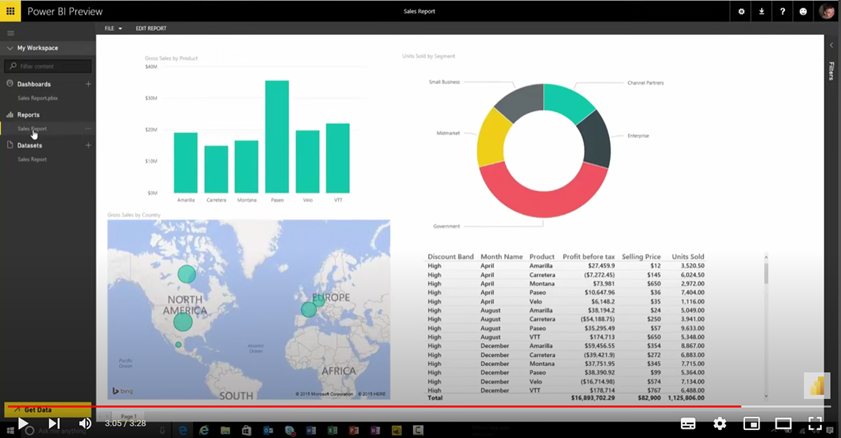Open the Power BI settings gear
The height and width of the screenshot is (438, 841).
[741, 12]
